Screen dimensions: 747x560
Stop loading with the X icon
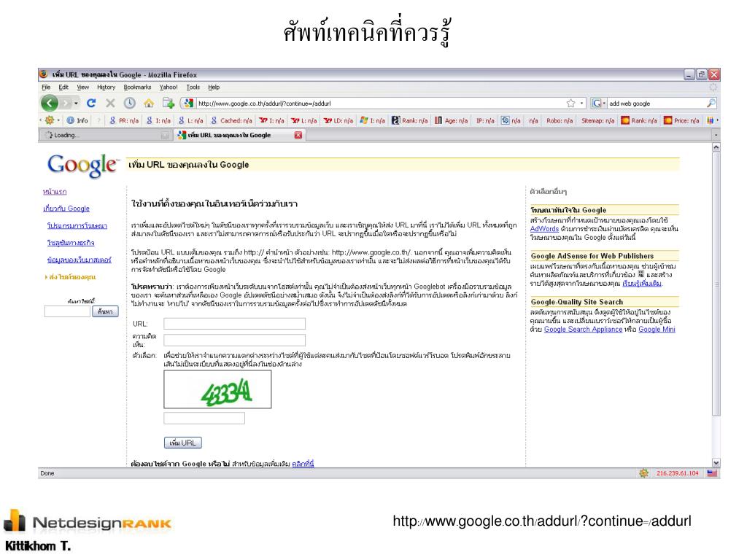[x=110, y=103]
